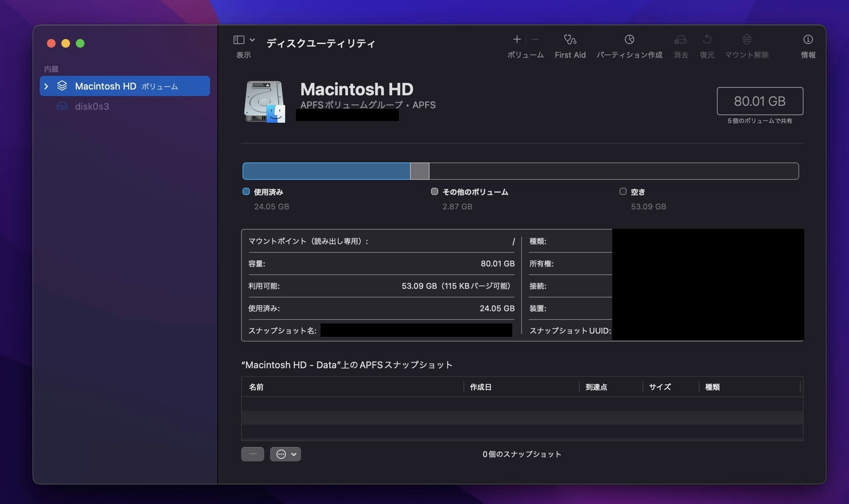849x504 pixels.
Task: Toggle the 空き checkbox
Action: click(622, 192)
